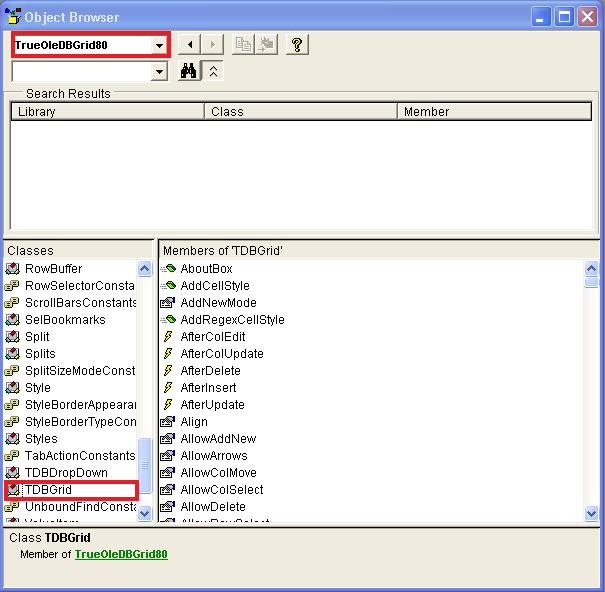Click the binoculars Search icon
605x592 pixels.
click(x=188, y=71)
